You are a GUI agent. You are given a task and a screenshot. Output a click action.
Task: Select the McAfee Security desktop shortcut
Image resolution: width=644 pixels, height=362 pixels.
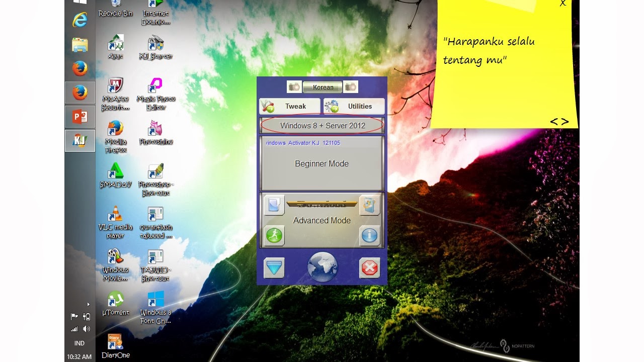click(x=116, y=94)
